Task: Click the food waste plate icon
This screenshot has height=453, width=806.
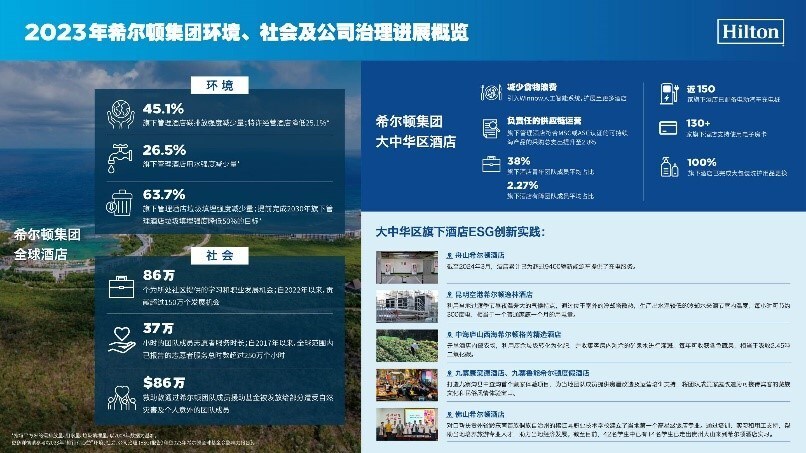Action: (x=490, y=92)
